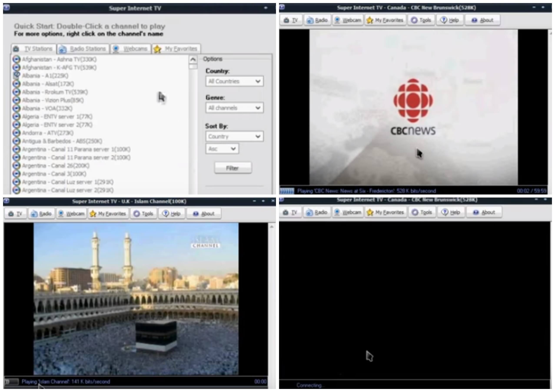The image size is (555, 392).
Task: Open My Favorites in the CBC News playing window
Action: [x=385, y=20]
